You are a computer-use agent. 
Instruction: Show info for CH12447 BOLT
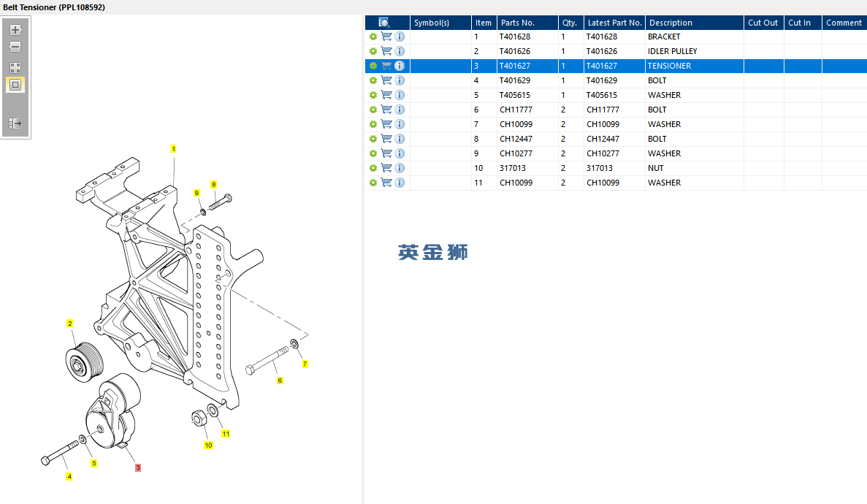click(400, 139)
